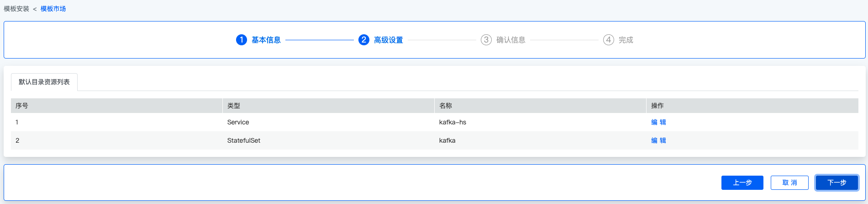The width and height of the screenshot is (868, 204).
Task: Click the 类型 column header
Action: (x=234, y=106)
